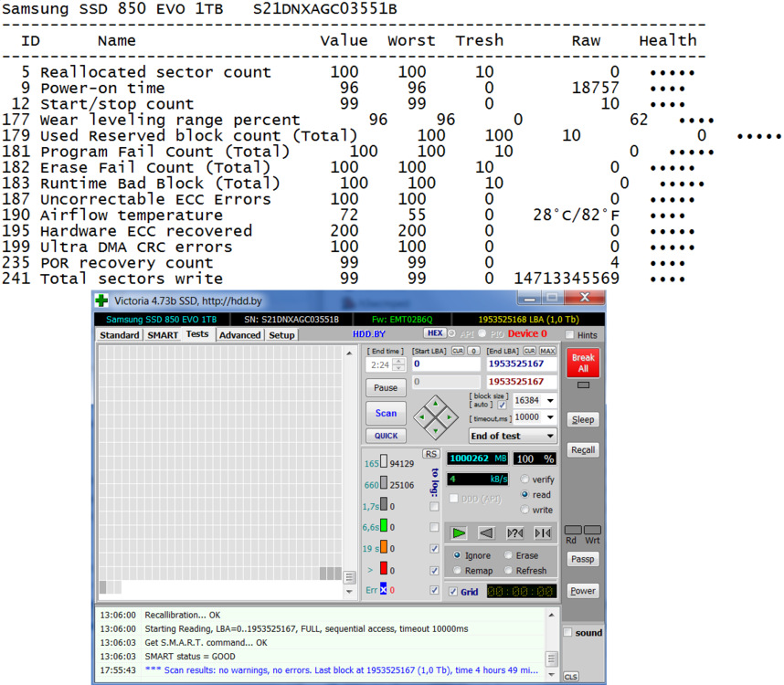
Task: Click the green play scan-forward icon
Action: point(459,532)
